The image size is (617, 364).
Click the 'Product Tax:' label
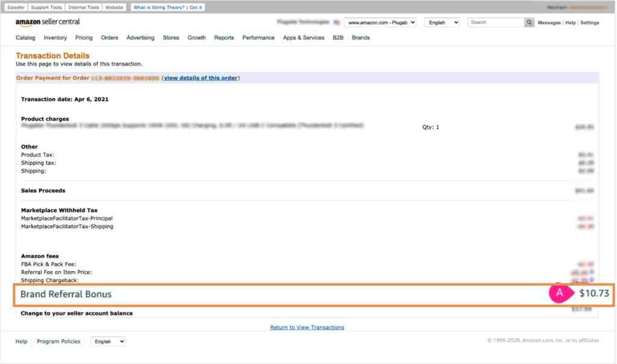click(x=38, y=155)
